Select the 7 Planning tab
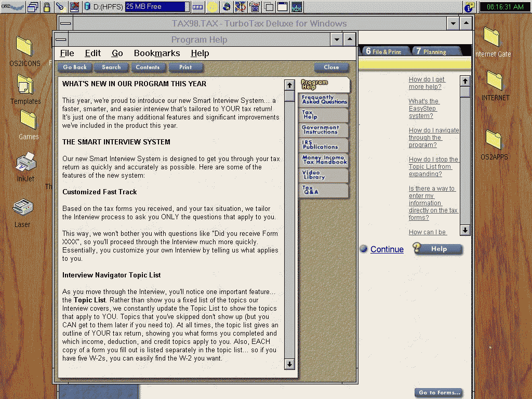 tap(435, 51)
